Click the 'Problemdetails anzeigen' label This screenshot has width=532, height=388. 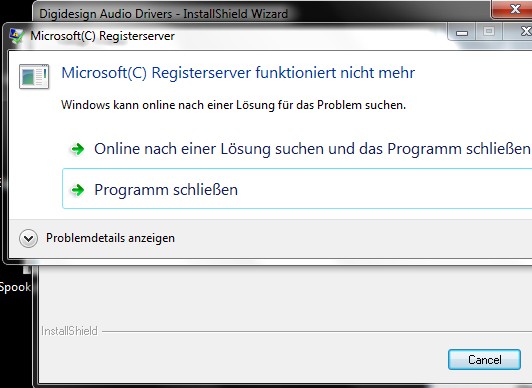click(110, 238)
